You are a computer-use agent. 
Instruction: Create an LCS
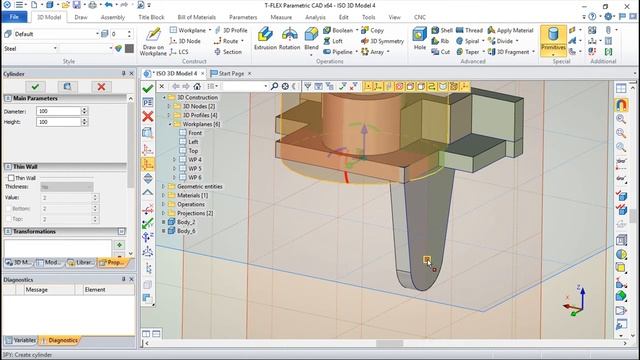click(179, 52)
